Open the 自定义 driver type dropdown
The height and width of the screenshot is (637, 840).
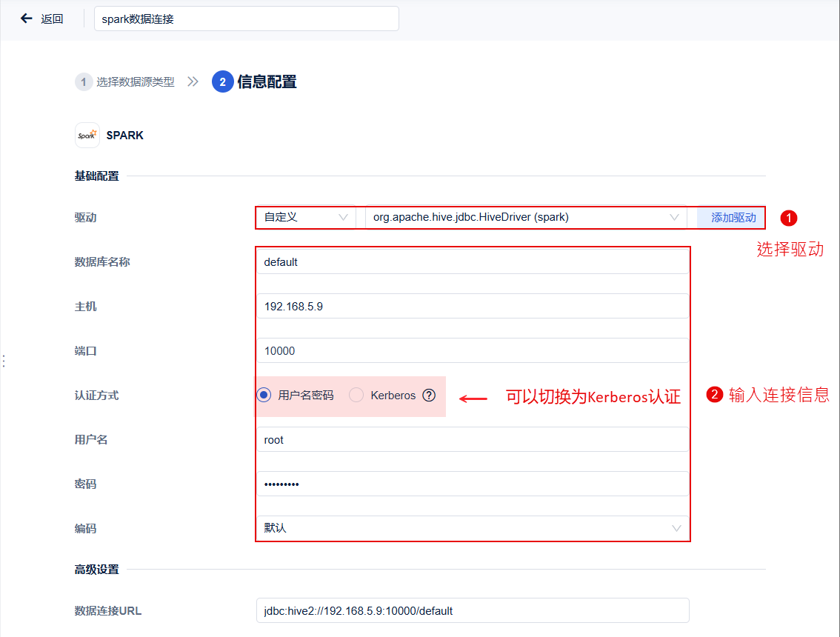point(306,218)
